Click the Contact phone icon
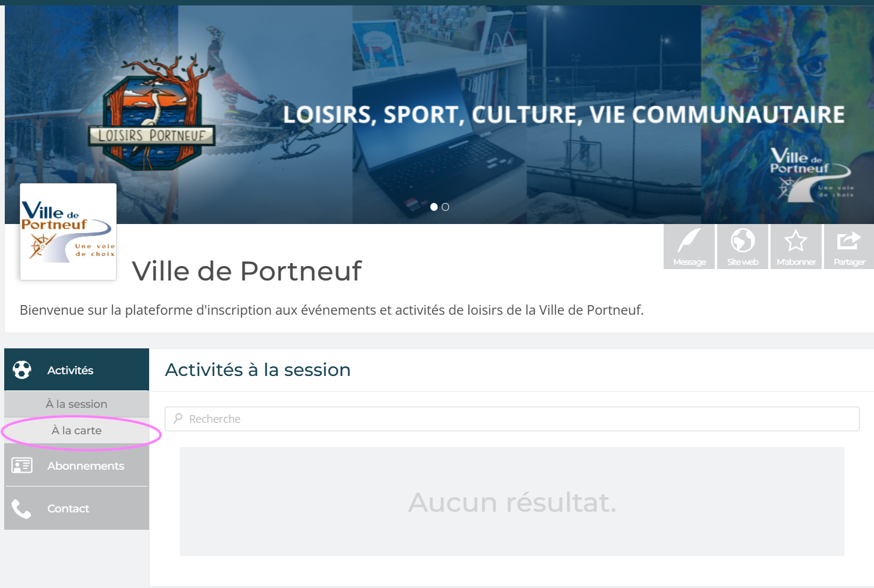The width and height of the screenshot is (874, 588). tap(21, 509)
